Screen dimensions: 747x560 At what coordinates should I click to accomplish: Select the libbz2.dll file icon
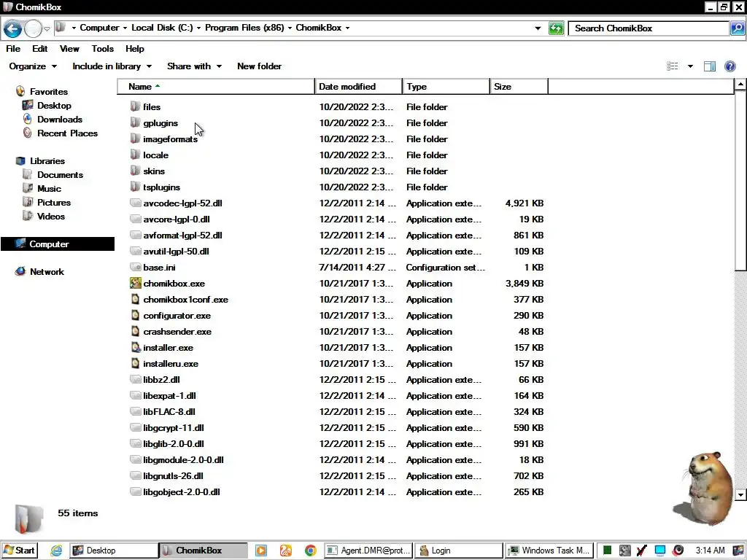(x=135, y=379)
